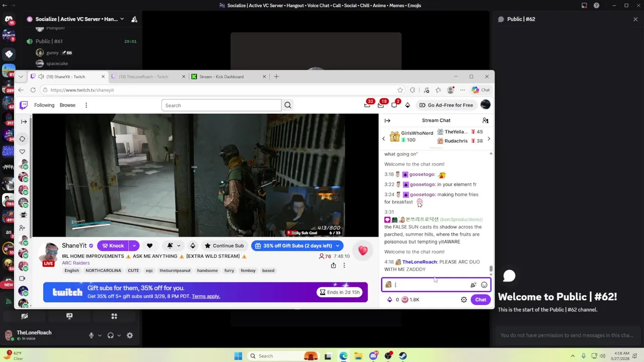Viewport: 644px width, 362px height.
Task: Toggle the channel points heart reward
Action: 363,250
